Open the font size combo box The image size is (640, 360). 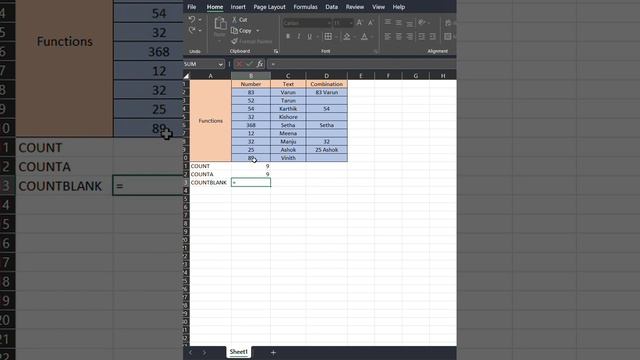point(343,23)
